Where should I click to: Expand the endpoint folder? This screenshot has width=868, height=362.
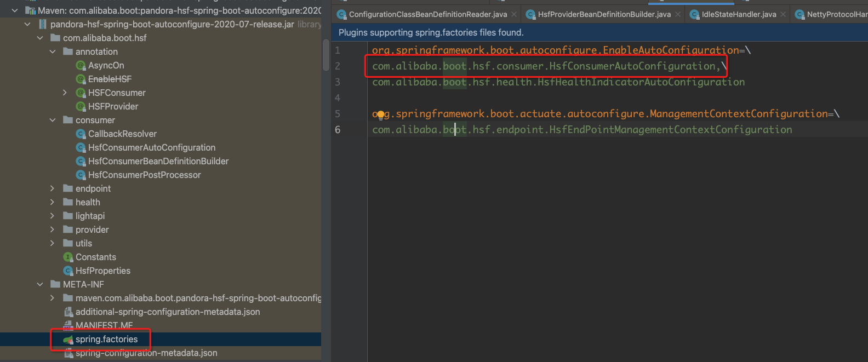53,188
